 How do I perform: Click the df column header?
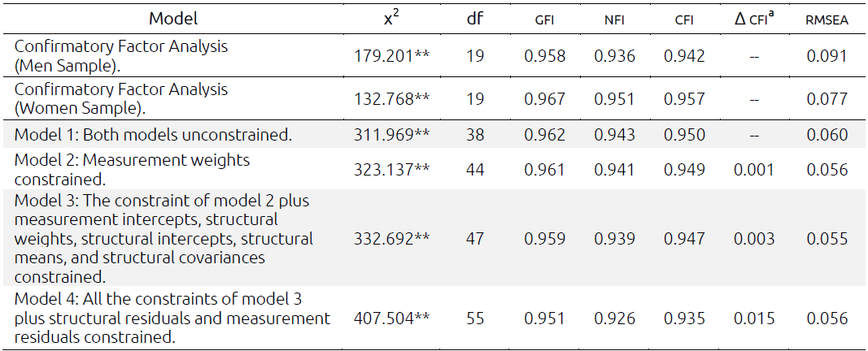[475, 18]
